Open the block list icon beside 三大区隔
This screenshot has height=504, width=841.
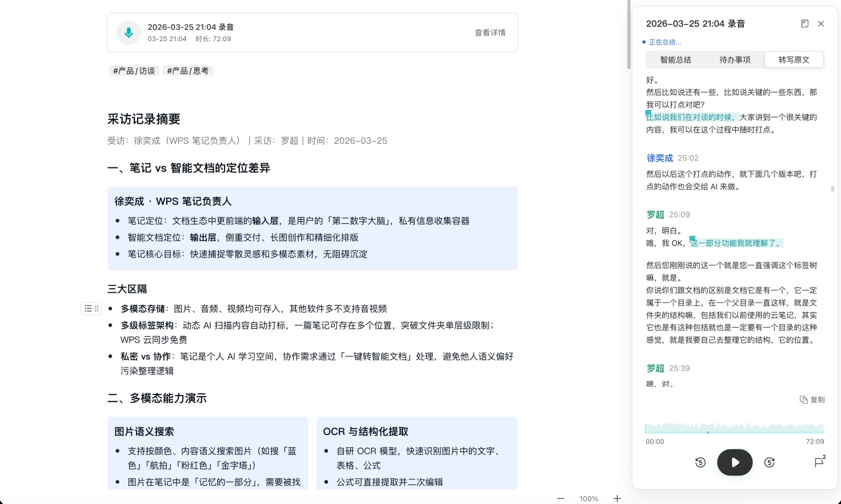pyautogui.click(x=87, y=308)
